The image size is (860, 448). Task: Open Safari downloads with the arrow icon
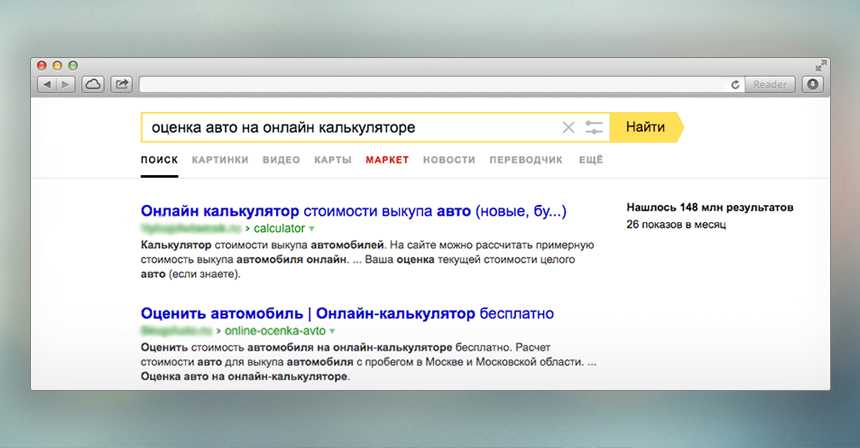[x=811, y=85]
